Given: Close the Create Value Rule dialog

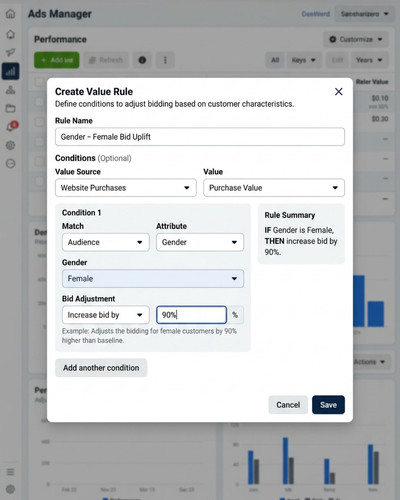Looking at the screenshot, I should click(x=338, y=91).
